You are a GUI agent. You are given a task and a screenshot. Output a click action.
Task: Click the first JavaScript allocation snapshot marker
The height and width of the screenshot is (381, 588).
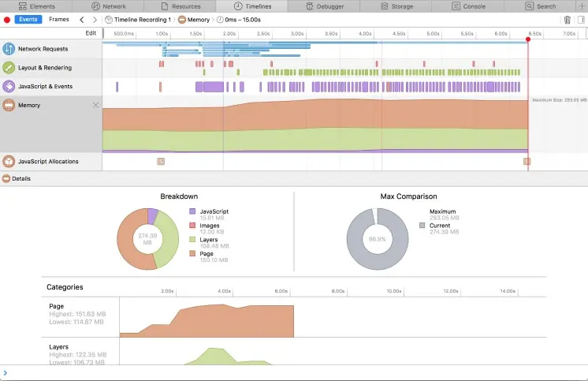coord(161,162)
